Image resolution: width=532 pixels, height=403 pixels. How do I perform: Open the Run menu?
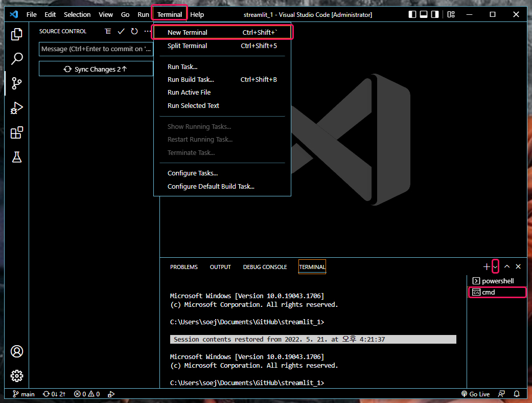click(x=143, y=15)
